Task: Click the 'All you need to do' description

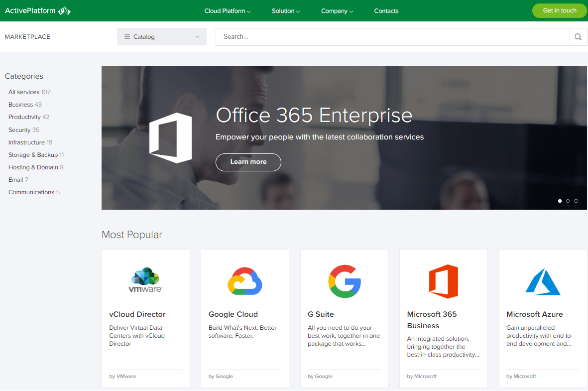Action: pyautogui.click(x=344, y=336)
